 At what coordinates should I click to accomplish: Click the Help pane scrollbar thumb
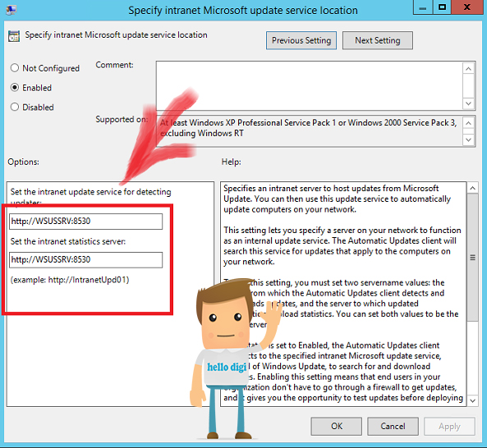click(x=472, y=258)
